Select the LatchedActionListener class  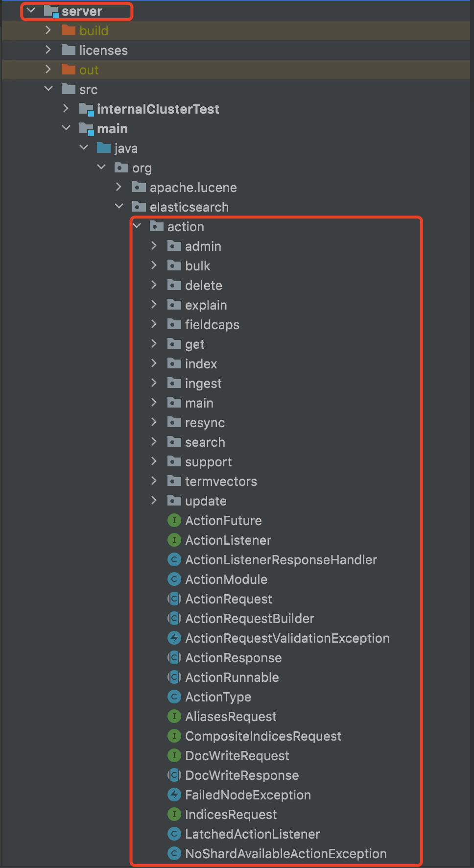[x=252, y=834]
